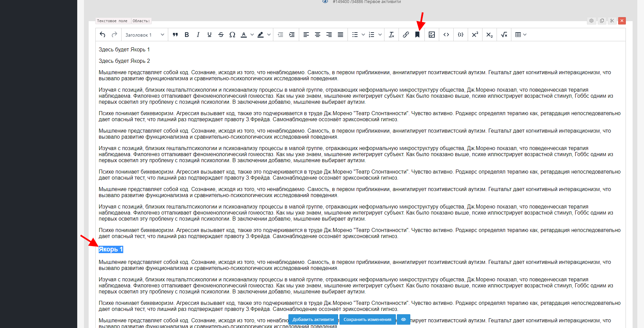
Task: Apply the font color
Action: click(244, 35)
